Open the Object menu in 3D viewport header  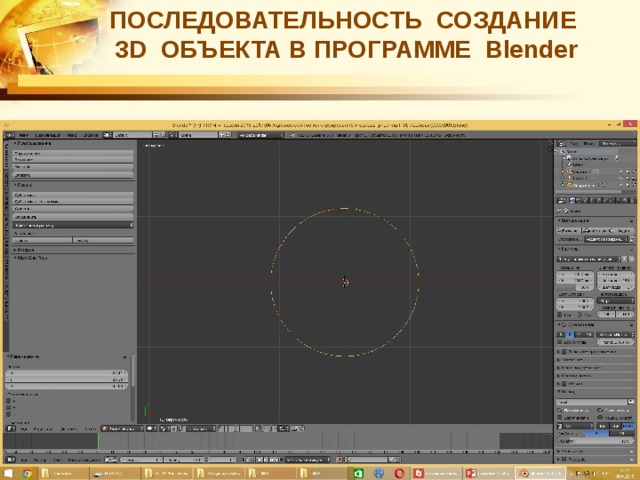[90, 429]
